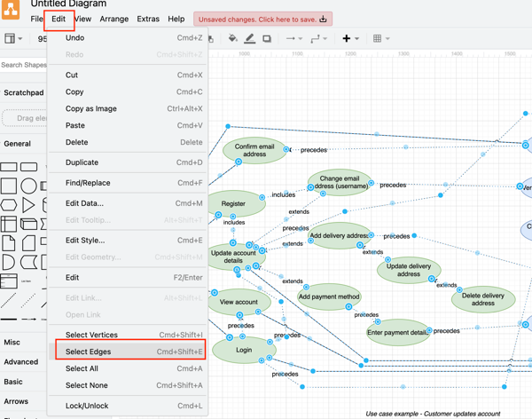532x419 pixels.
Task: Open the Help menu
Action: (176, 19)
